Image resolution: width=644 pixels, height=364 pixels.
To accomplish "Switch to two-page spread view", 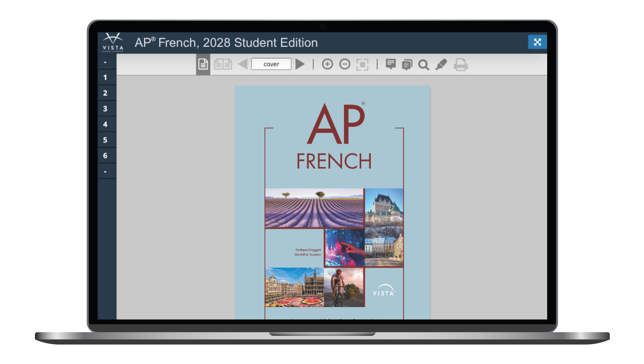I will tap(223, 64).
